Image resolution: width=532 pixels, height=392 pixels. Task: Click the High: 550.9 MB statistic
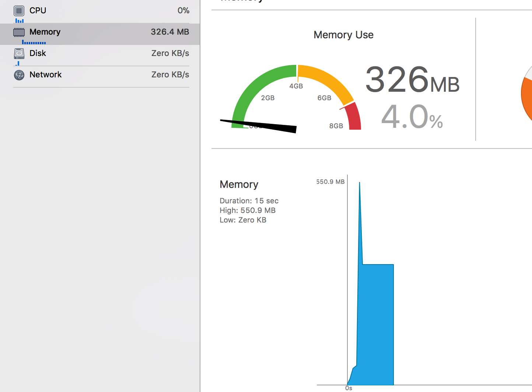point(248,210)
